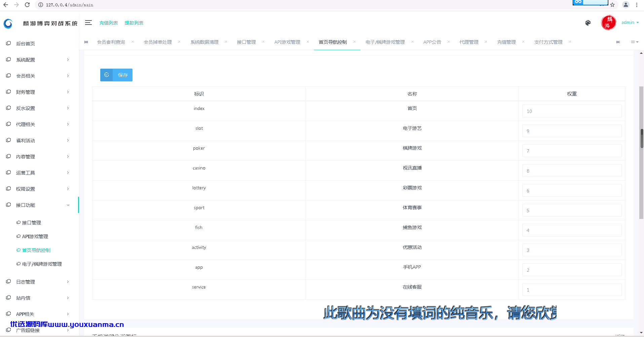
Task: Open the browser three-dot menu
Action: click(x=637, y=5)
